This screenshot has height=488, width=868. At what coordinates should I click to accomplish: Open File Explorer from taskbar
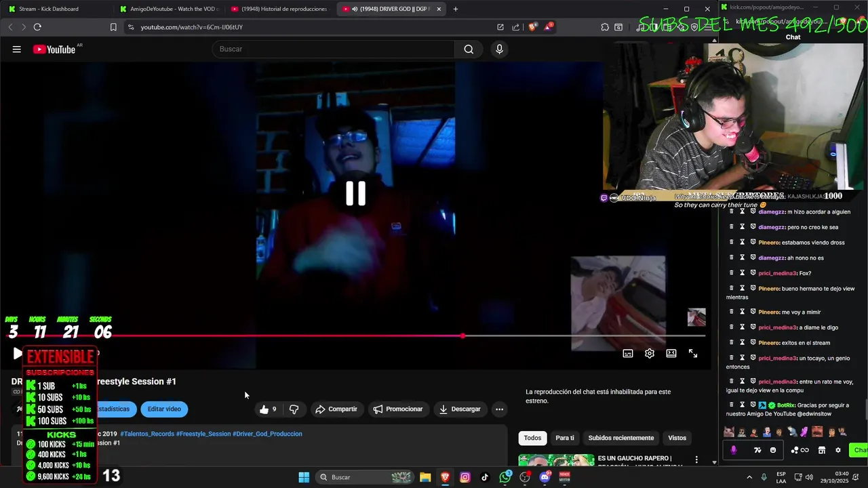click(x=425, y=477)
